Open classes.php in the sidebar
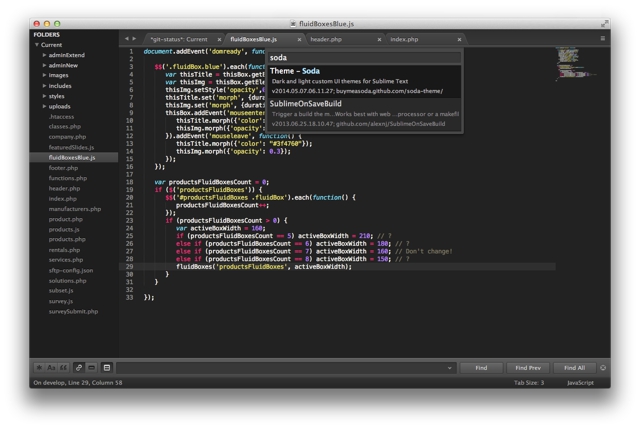This screenshot has width=640, height=429. pyautogui.click(x=64, y=127)
